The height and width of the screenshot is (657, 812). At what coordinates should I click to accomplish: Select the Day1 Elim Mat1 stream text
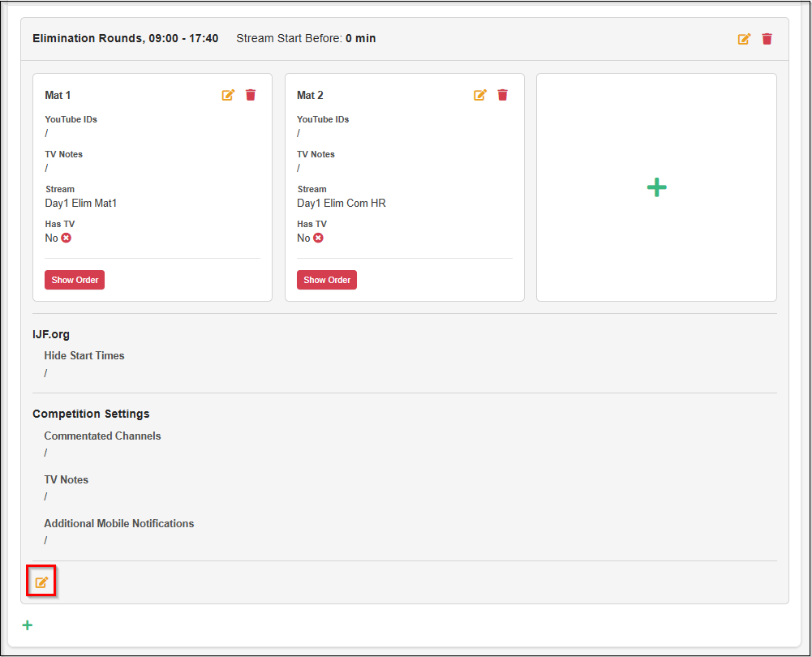point(81,204)
